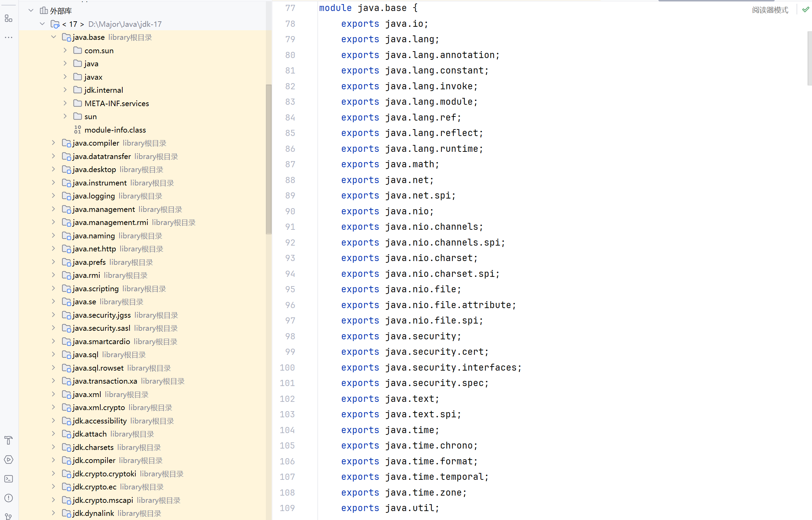Screen dimensions: 812x520
Task: Select the java.transaction.xa tree row
Action: pos(143,381)
